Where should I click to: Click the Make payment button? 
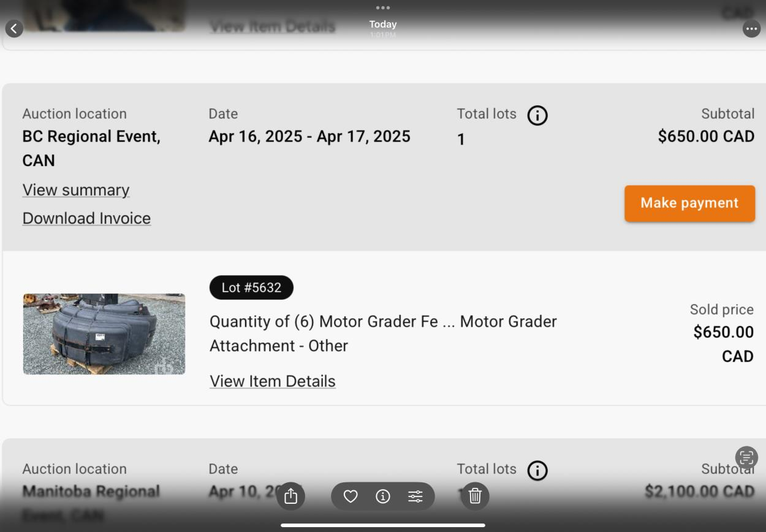coord(690,203)
